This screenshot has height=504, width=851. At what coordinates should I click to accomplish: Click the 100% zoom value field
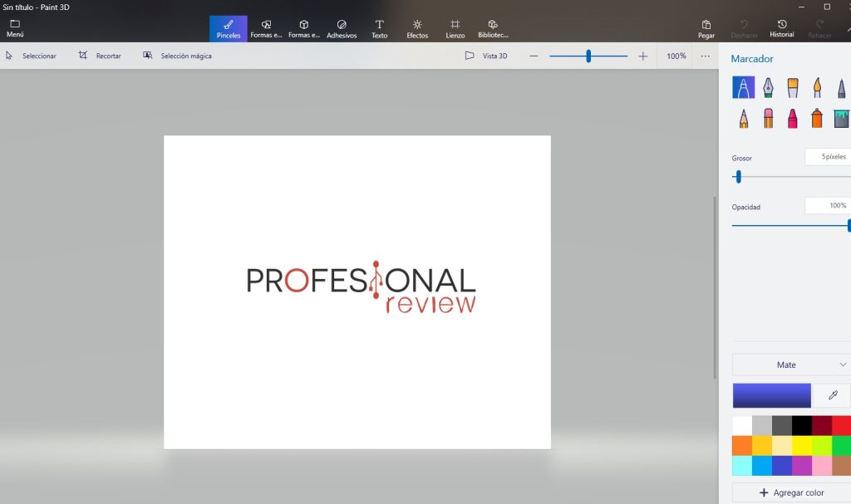click(676, 56)
